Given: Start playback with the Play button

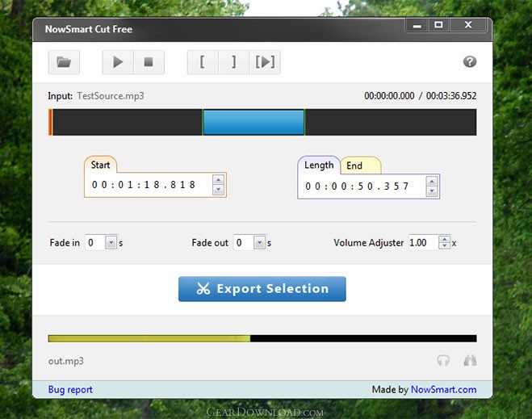Looking at the screenshot, I should 118,62.
